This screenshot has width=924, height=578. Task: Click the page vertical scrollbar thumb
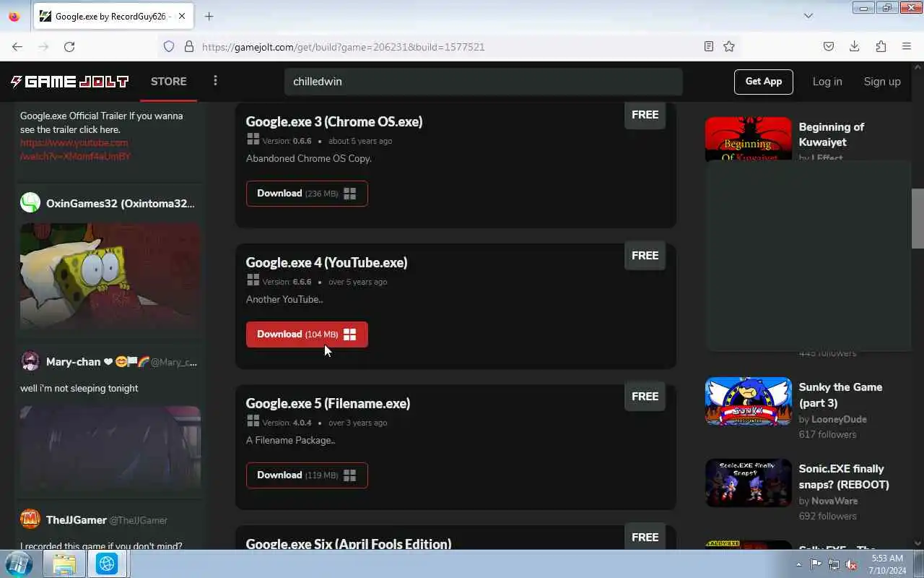918,218
